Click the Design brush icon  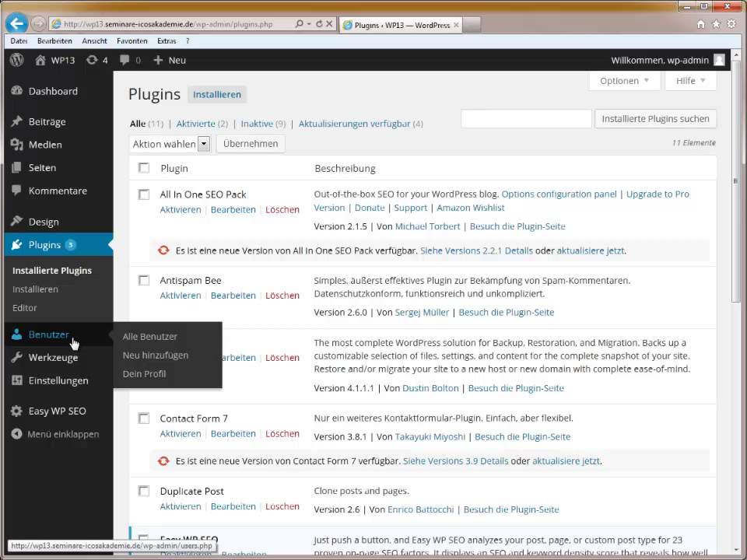click(16, 221)
